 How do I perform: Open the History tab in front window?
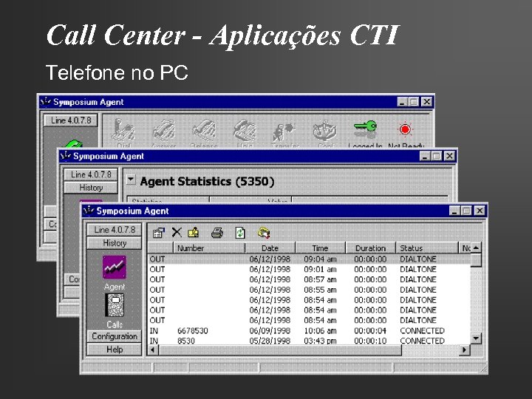[x=115, y=243]
